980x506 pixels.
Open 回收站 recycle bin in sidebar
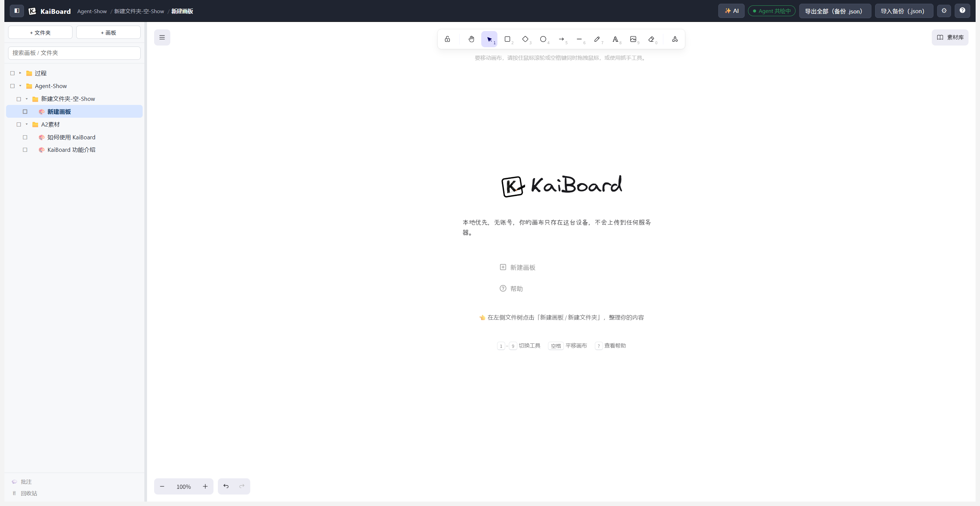pos(25,493)
